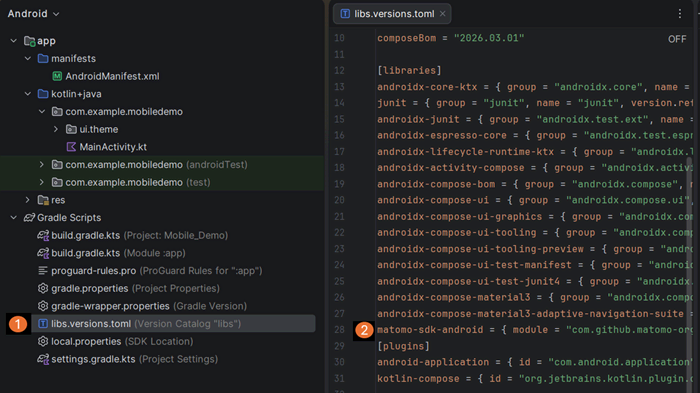Open the editor tab options kebab menu
This screenshot has height=393, width=700.
click(679, 14)
